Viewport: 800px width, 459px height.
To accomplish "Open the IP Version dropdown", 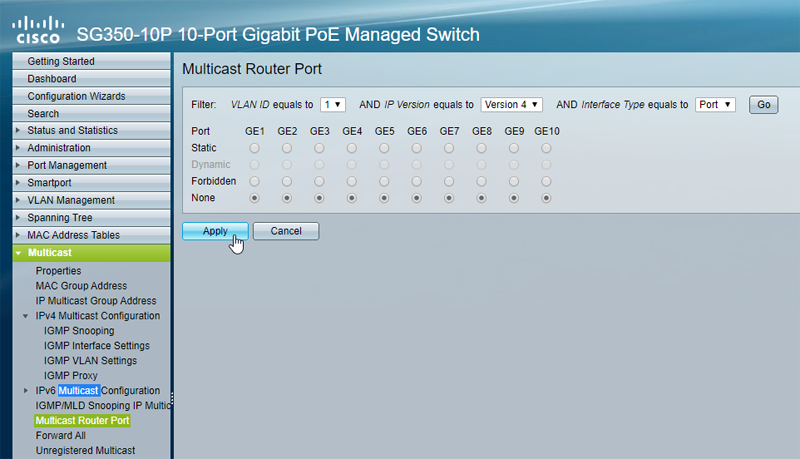I will click(x=511, y=105).
